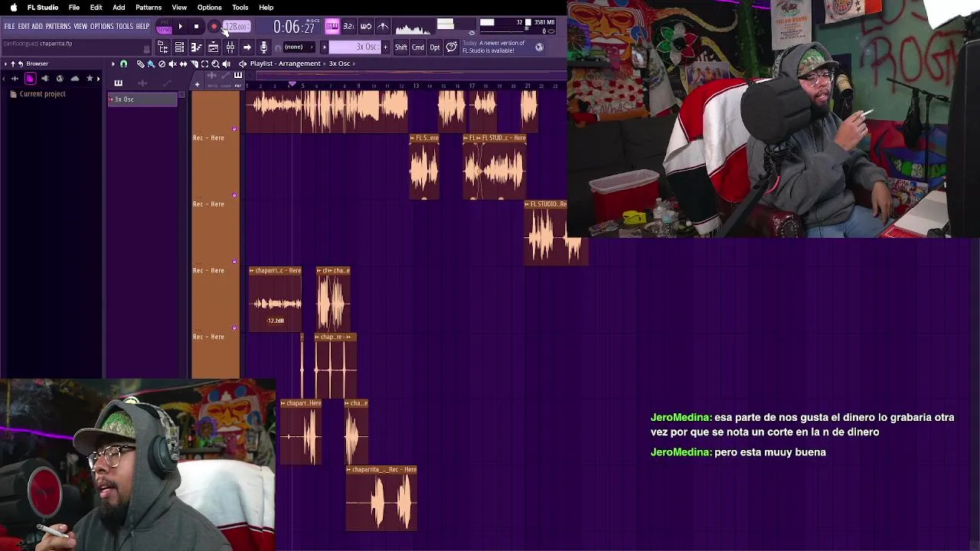980x551 pixels.
Task: Open the 3x Osc pattern selector
Action: 354,47
